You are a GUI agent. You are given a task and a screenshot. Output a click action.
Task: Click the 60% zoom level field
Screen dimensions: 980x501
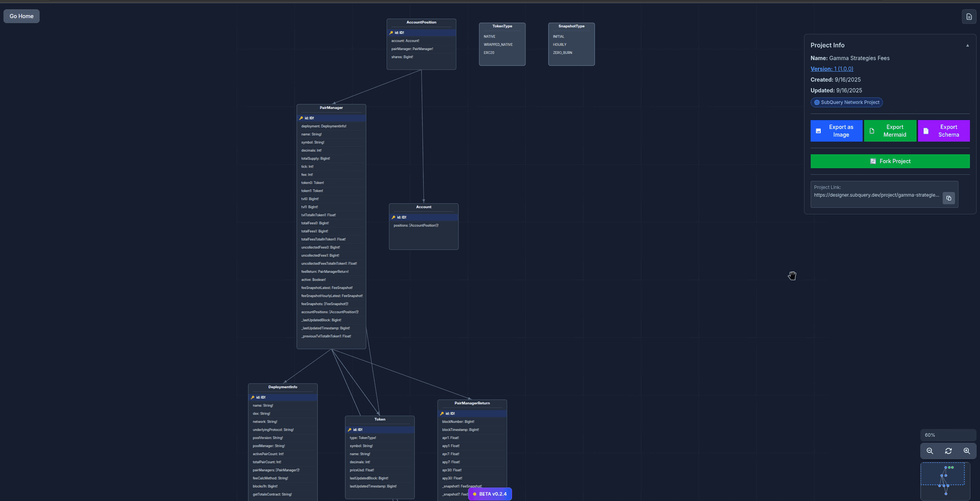(x=947, y=435)
